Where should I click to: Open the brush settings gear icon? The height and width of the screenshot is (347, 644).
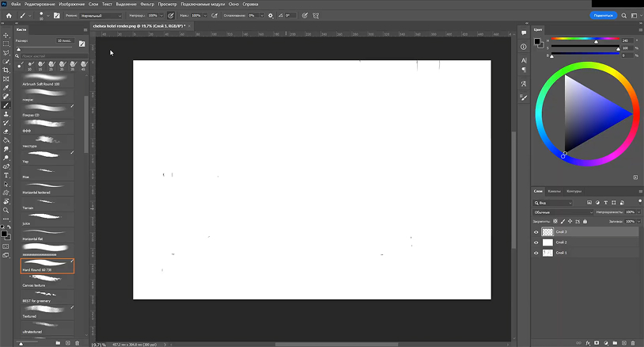click(271, 15)
